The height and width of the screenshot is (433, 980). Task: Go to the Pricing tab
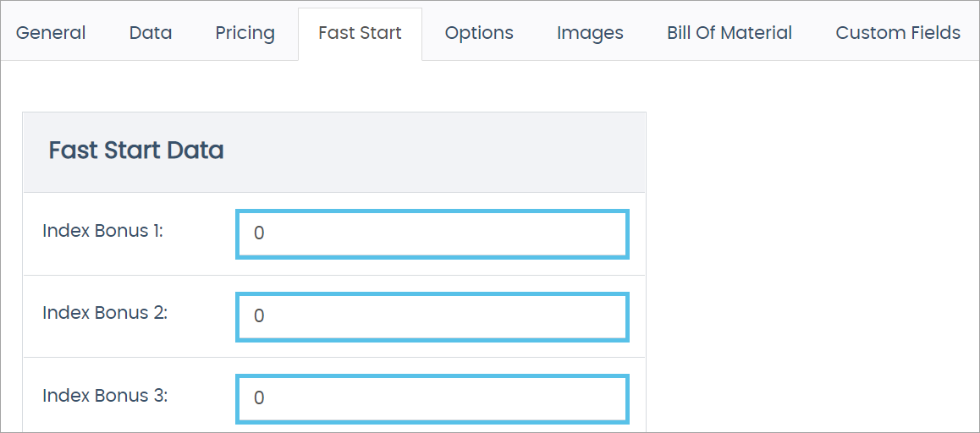pos(245,33)
